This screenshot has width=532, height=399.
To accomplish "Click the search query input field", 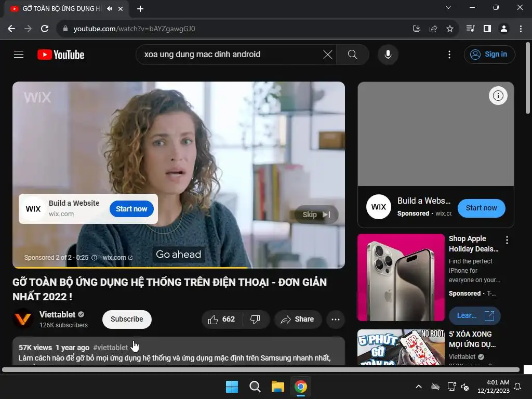I will coord(231,54).
